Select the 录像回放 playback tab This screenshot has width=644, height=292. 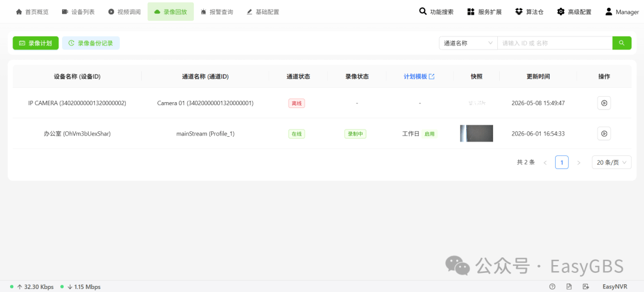[x=171, y=12]
